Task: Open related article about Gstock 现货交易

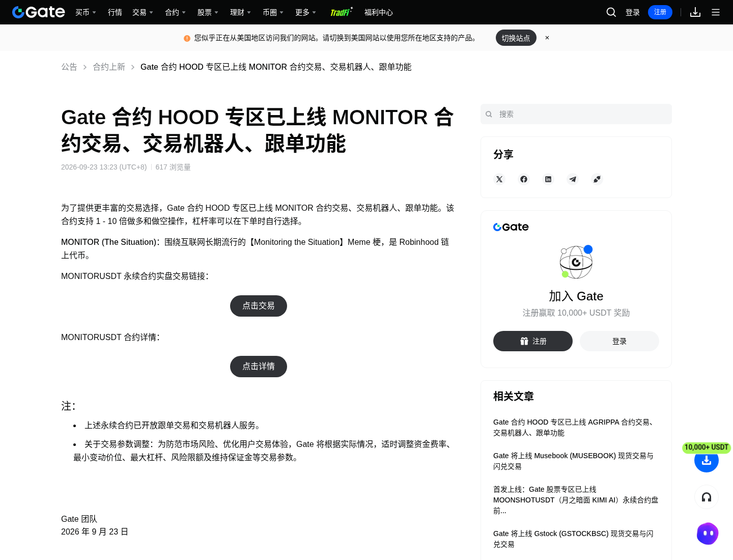Action: click(x=576, y=539)
